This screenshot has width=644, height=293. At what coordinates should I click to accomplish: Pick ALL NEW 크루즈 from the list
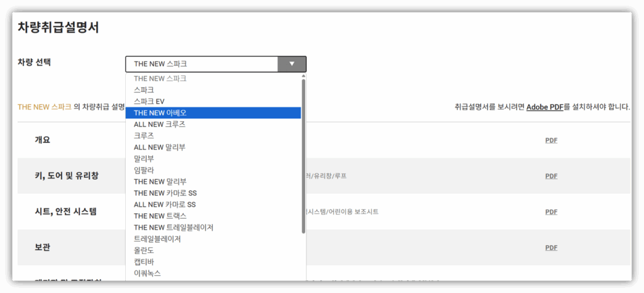click(x=213, y=124)
